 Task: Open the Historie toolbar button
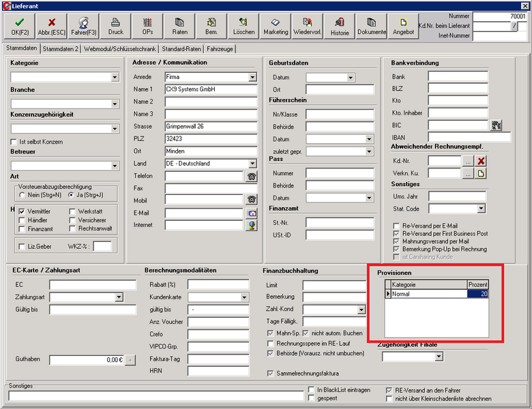pos(340,26)
